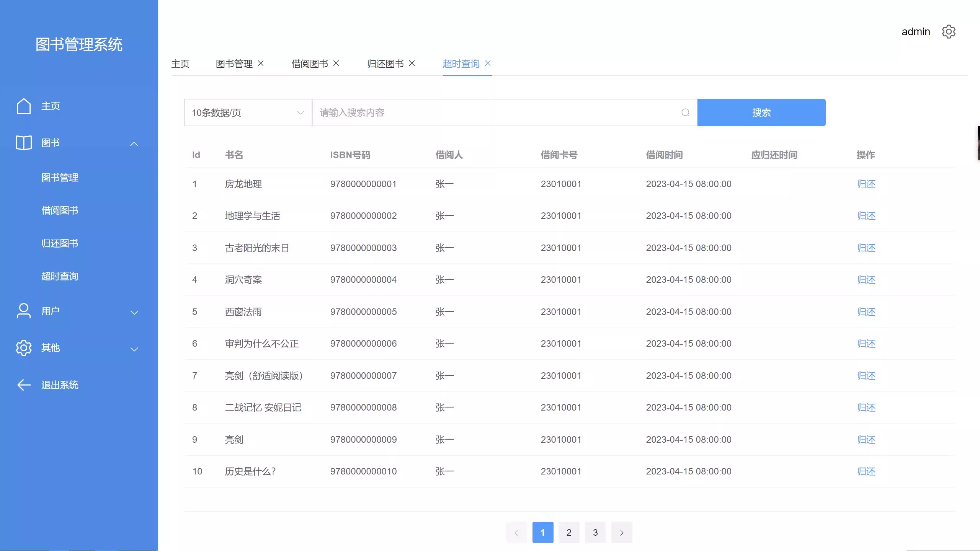This screenshot has width=980, height=551.
Task: Click the user silhouette icon in the sidebar
Action: click(24, 311)
